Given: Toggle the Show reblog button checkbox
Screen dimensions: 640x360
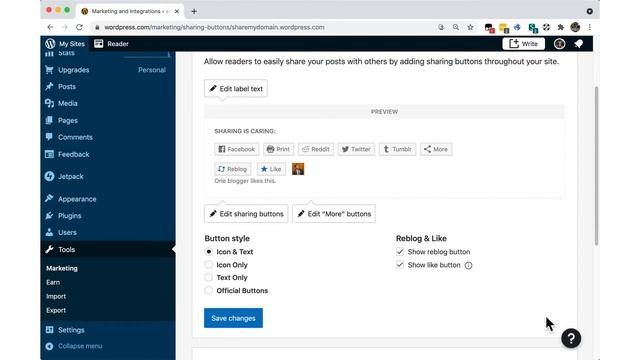Looking at the screenshot, I should 400,252.
